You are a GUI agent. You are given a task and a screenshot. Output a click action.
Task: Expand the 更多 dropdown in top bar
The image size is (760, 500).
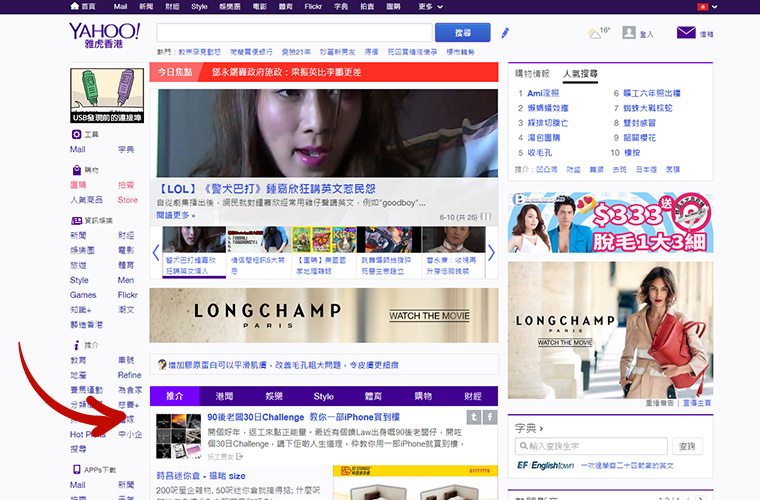tap(430, 7)
